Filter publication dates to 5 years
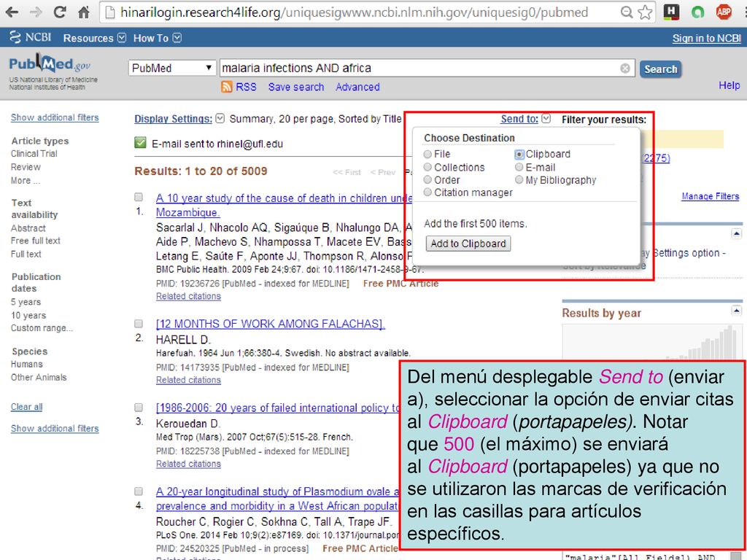Screen dimensions: 747x560 [x=26, y=302]
